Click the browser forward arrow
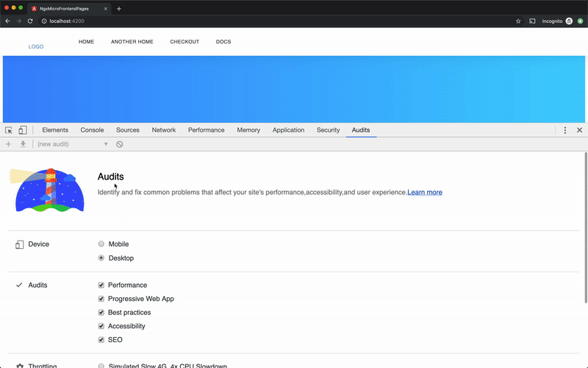Viewport: 588px width, 368px height. [19, 21]
